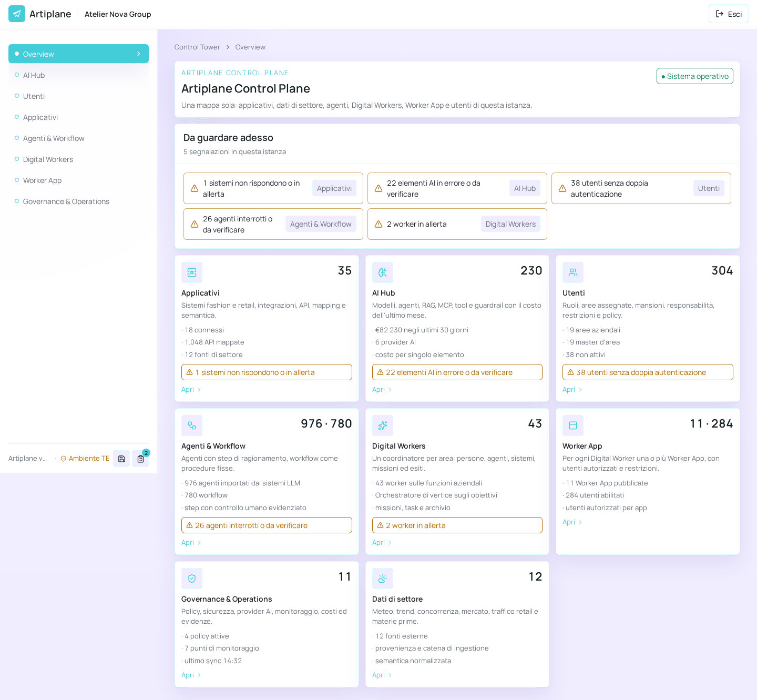This screenshot has height=700, width=757.
Task: Click Digital Workers card warning '2 worker in allerta'
Action: coord(457,525)
